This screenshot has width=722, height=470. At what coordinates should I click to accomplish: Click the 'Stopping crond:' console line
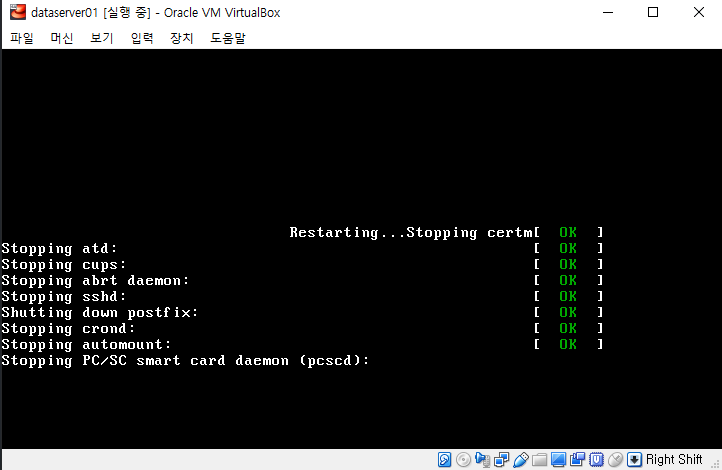pyautogui.click(x=69, y=329)
